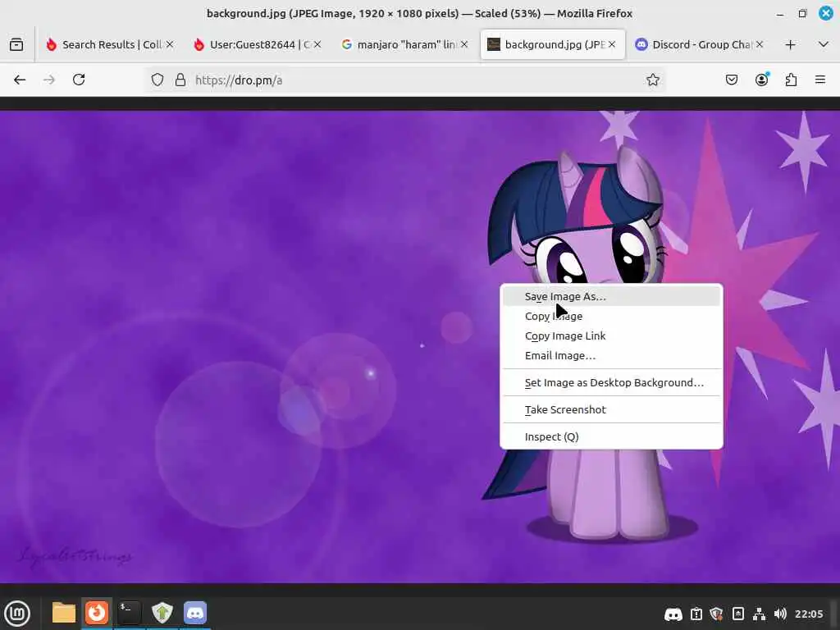Maximize or restore the Firefox window

pyautogui.click(x=802, y=14)
